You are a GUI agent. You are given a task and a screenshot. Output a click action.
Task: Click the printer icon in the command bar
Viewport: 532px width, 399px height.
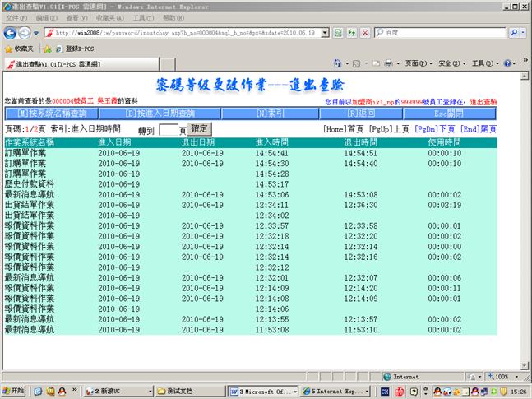tap(388, 63)
